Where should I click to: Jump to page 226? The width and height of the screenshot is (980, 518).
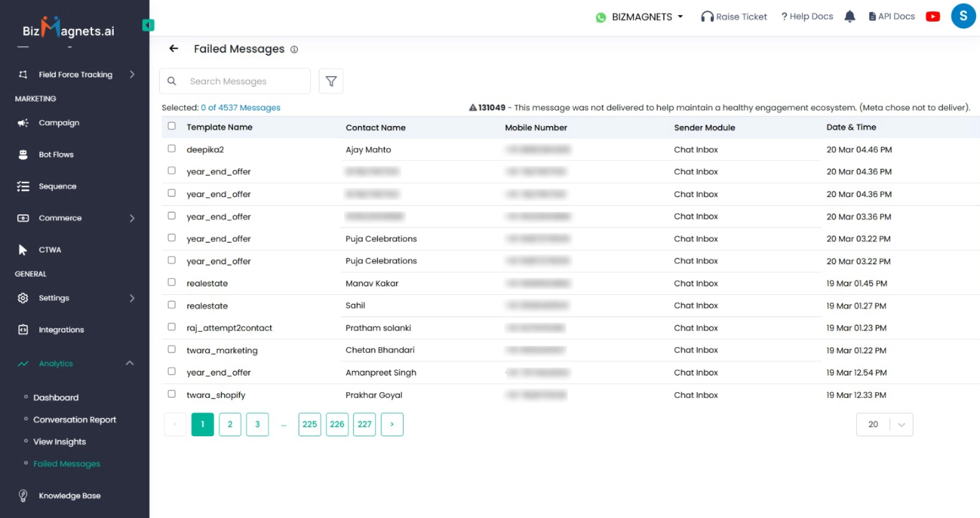click(337, 424)
